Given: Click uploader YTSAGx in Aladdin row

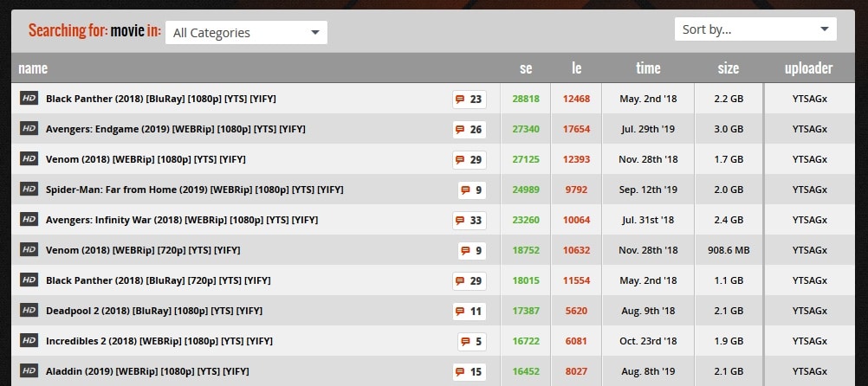Looking at the screenshot, I should click(809, 371).
